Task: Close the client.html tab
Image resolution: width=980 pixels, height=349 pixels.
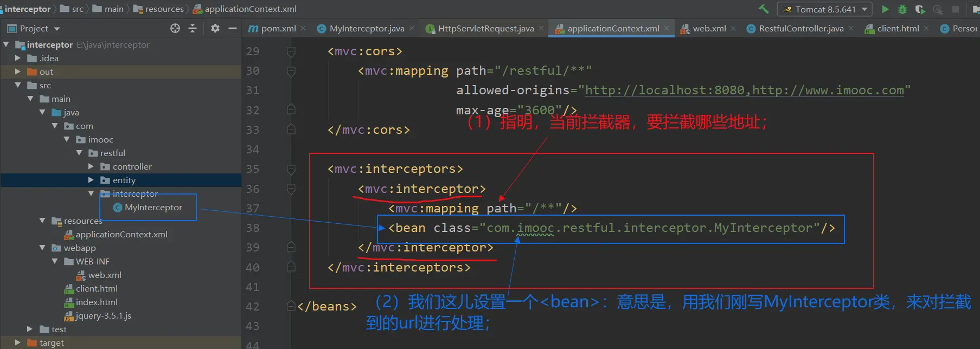Action: tap(926, 28)
